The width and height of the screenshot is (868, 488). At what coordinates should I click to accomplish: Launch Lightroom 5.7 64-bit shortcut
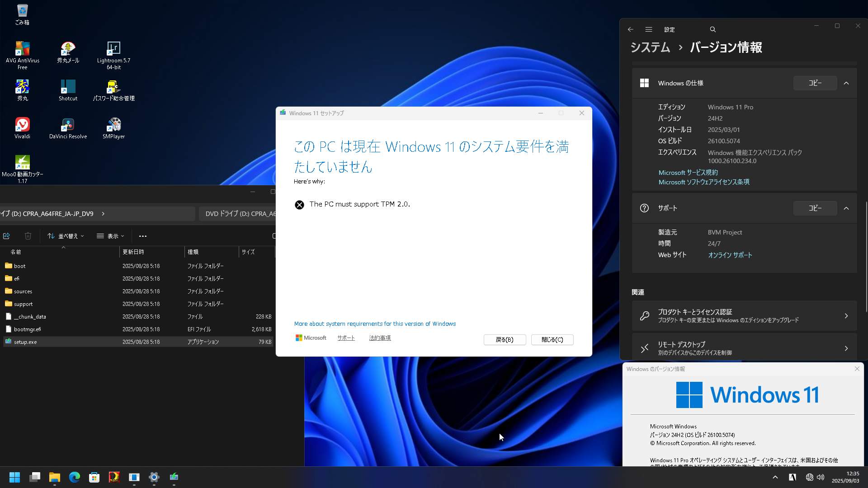point(113,55)
